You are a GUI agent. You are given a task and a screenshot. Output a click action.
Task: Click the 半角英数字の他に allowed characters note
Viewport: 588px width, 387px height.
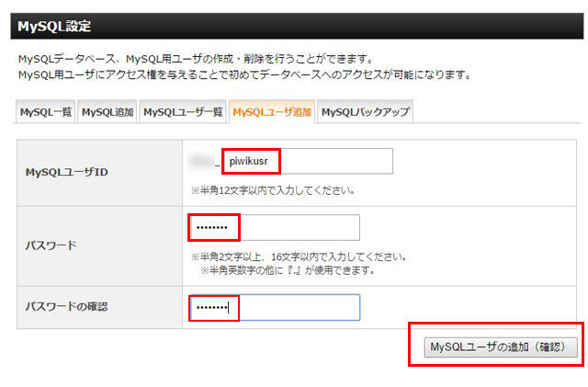point(293,270)
